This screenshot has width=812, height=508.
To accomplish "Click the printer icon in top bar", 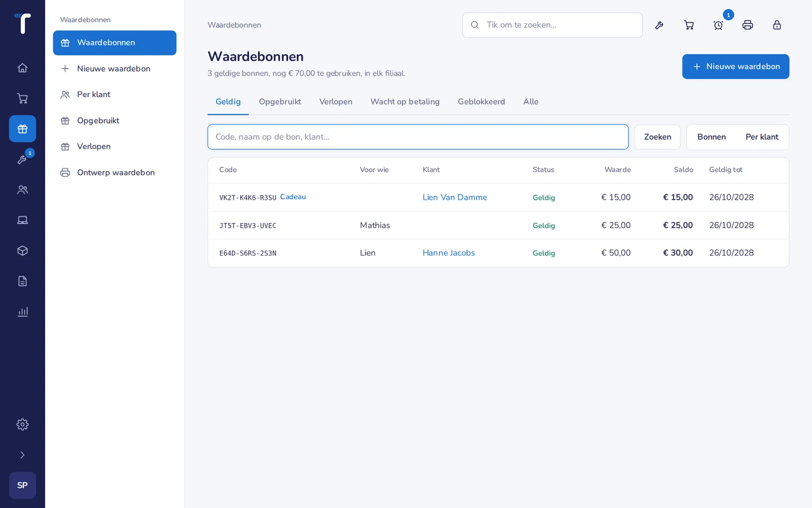I will click(x=748, y=25).
